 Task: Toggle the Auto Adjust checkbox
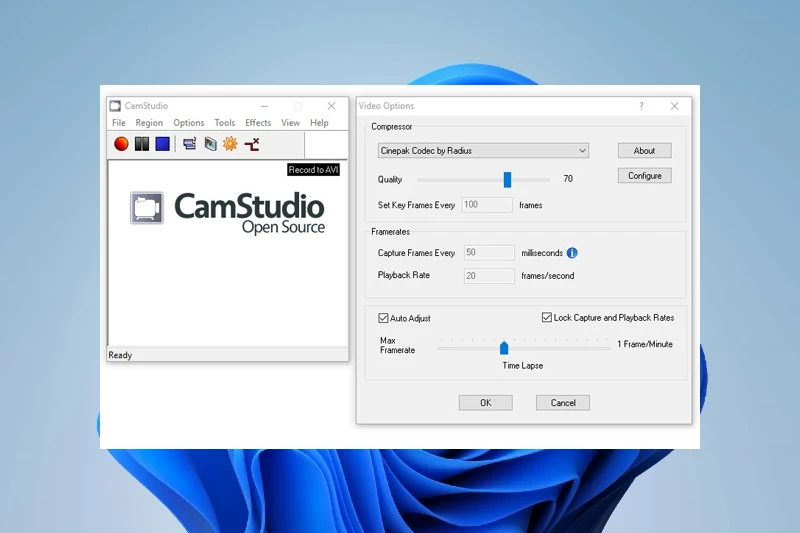tap(383, 318)
